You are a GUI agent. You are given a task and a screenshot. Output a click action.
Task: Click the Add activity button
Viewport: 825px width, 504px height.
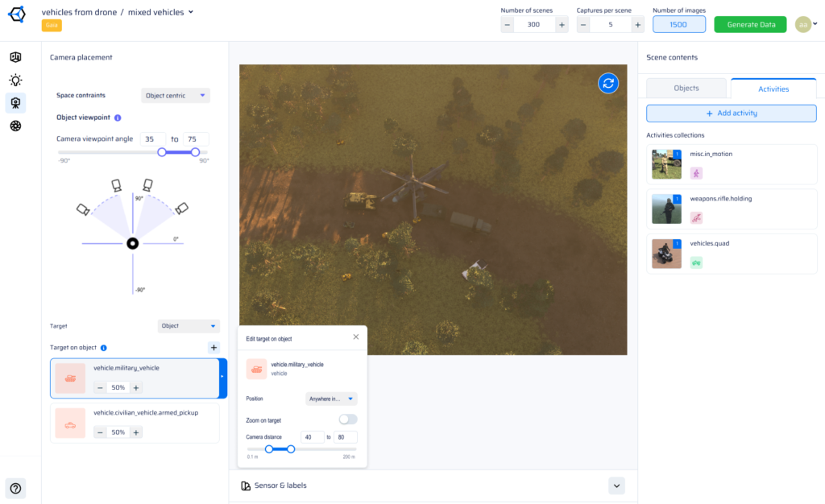click(x=732, y=113)
